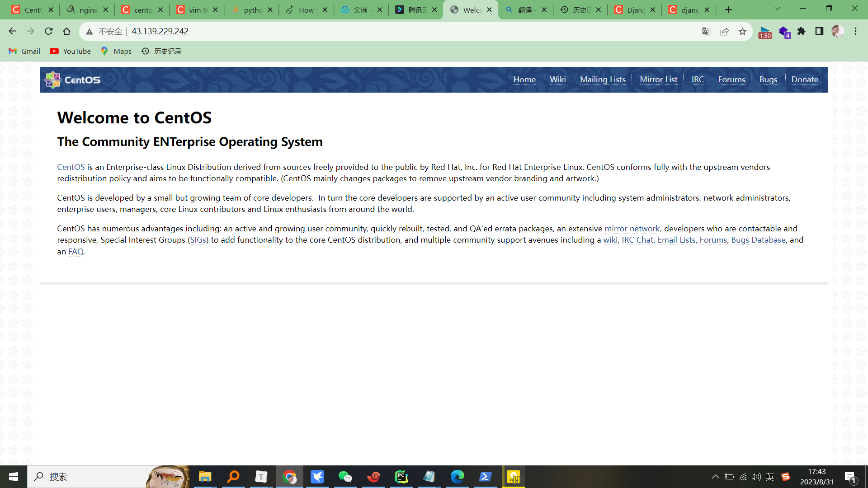This screenshot has height=488, width=868.
Task: Open the blue bird app on taskbar
Action: point(317,477)
